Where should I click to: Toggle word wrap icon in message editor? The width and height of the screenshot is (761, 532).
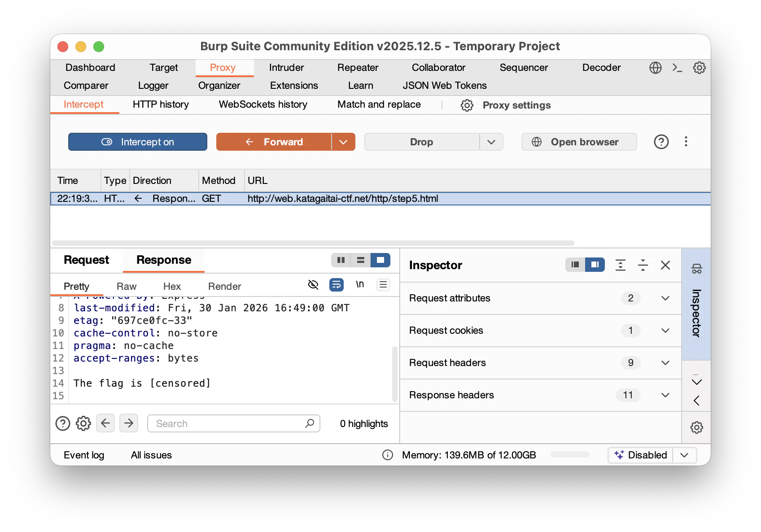coord(336,285)
